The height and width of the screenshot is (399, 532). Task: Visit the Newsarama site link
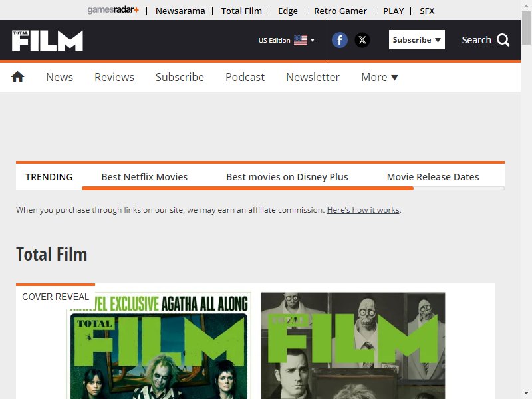tap(180, 11)
